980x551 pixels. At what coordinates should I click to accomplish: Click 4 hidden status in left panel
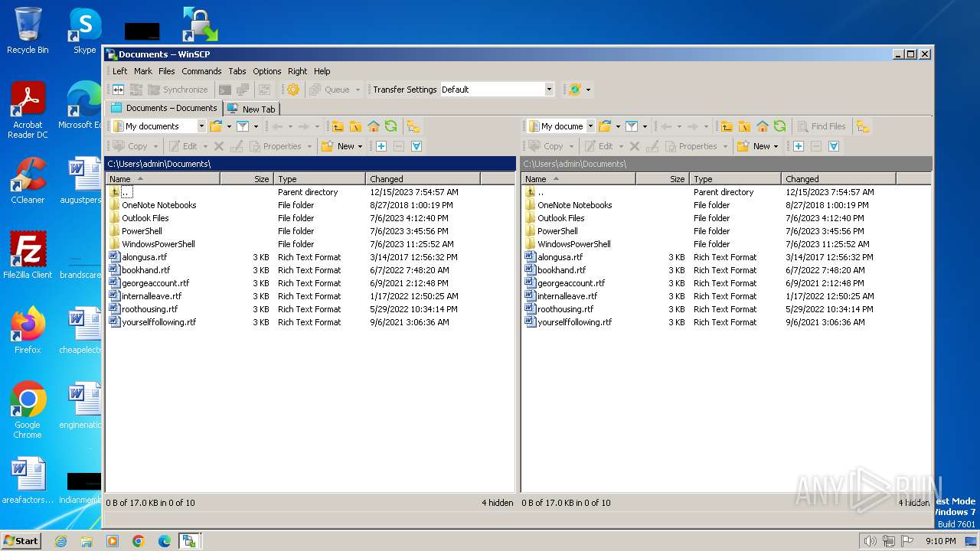(x=498, y=503)
